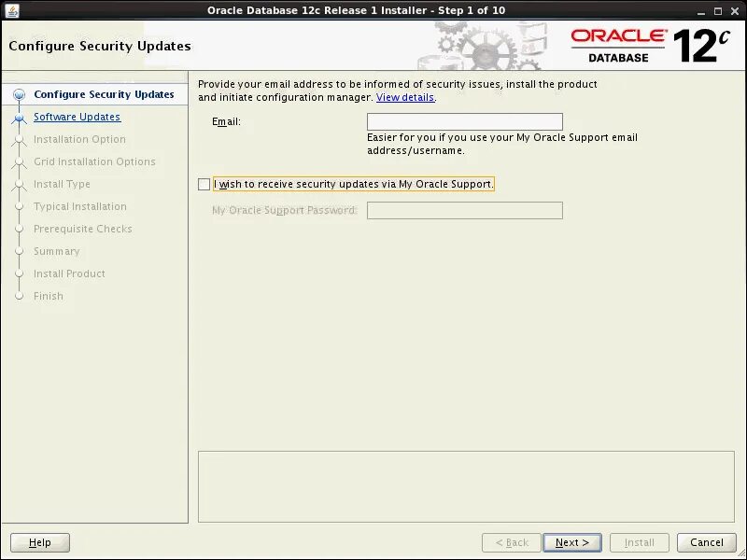Click the < Back button
Screen dimensions: 747x560
[x=512, y=542]
